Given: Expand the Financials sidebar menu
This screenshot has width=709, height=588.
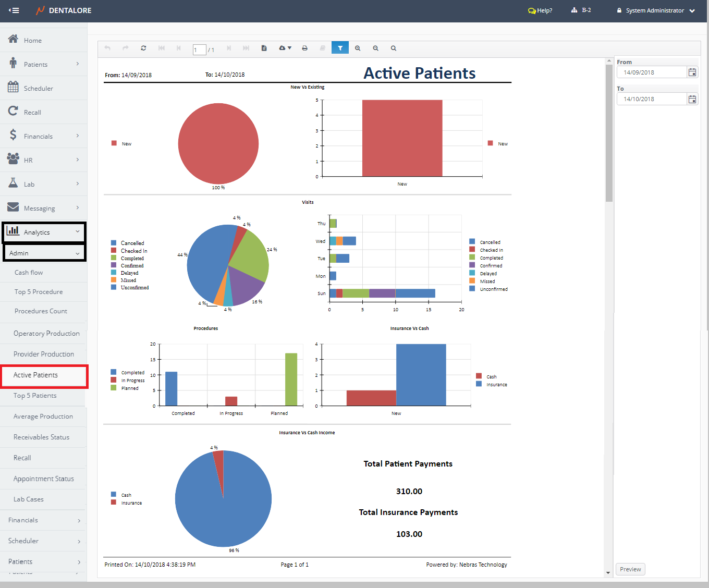Looking at the screenshot, I should coord(43,136).
